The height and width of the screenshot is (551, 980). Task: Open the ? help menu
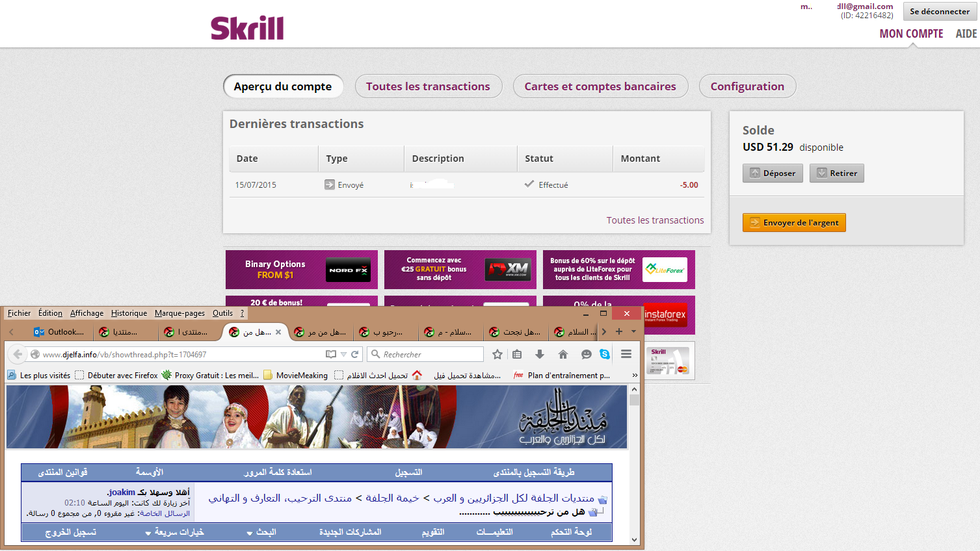[x=243, y=313]
